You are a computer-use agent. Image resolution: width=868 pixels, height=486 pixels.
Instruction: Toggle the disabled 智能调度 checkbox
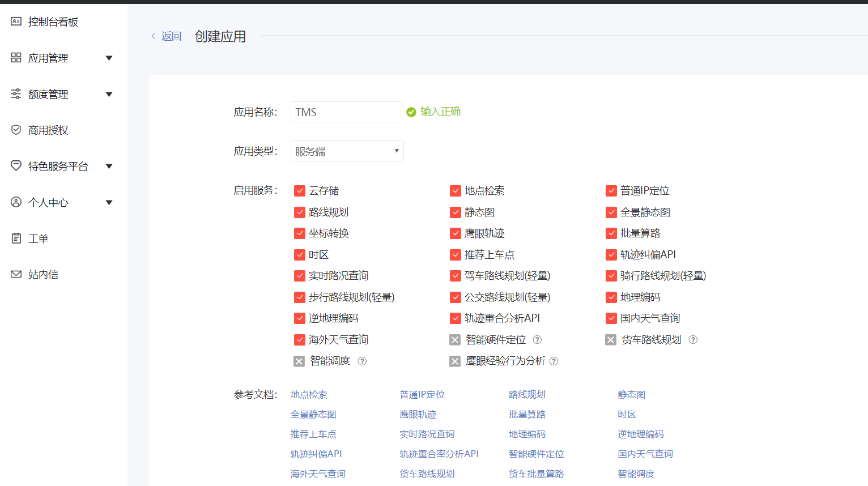(299, 361)
